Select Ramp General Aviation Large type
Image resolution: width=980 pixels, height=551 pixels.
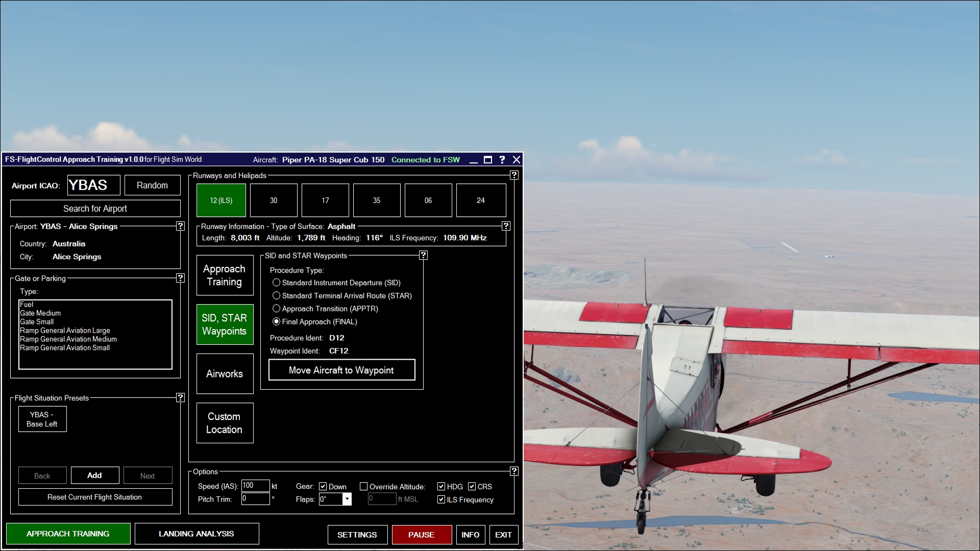[x=65, y=330]
